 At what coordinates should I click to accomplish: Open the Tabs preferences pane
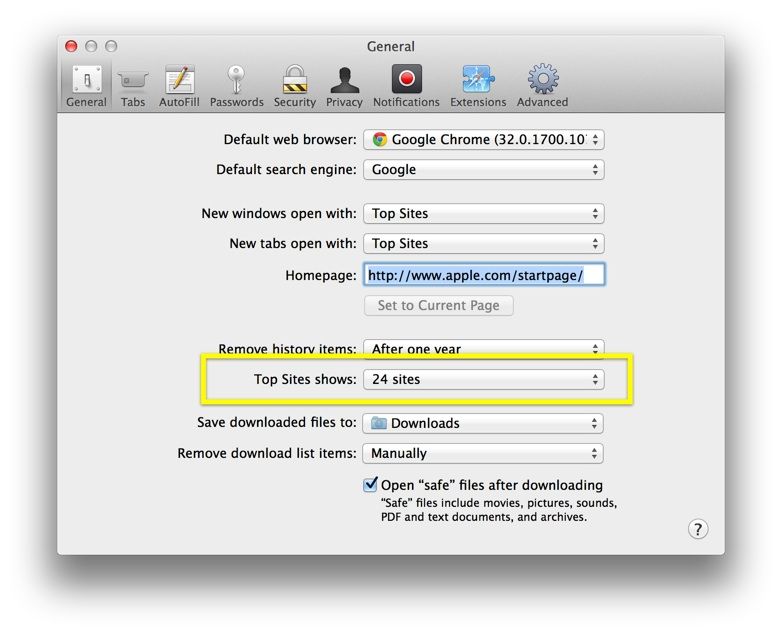tap(133, 86)
